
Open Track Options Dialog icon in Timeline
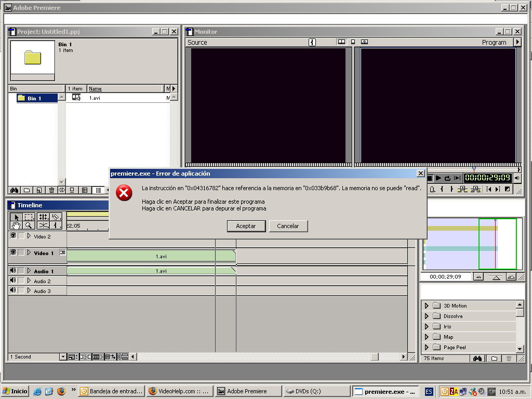72,356
